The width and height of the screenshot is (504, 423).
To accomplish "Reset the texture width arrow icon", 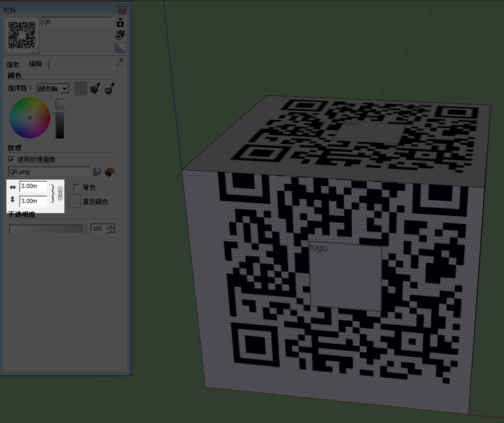I will click(x=13, y=187).
